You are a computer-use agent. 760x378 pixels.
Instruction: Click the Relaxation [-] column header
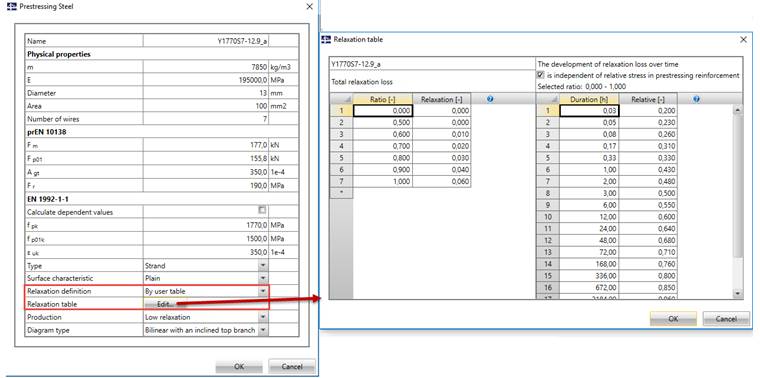coord(442,99)
